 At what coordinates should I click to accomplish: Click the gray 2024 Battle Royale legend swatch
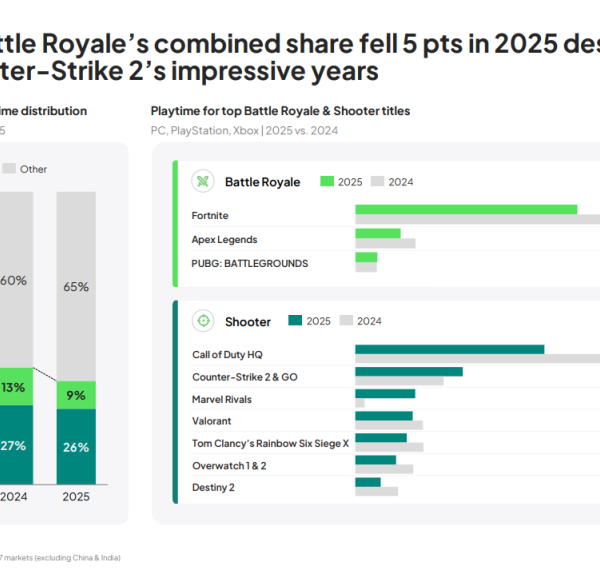pyautogui.click(x=378, y=182)
